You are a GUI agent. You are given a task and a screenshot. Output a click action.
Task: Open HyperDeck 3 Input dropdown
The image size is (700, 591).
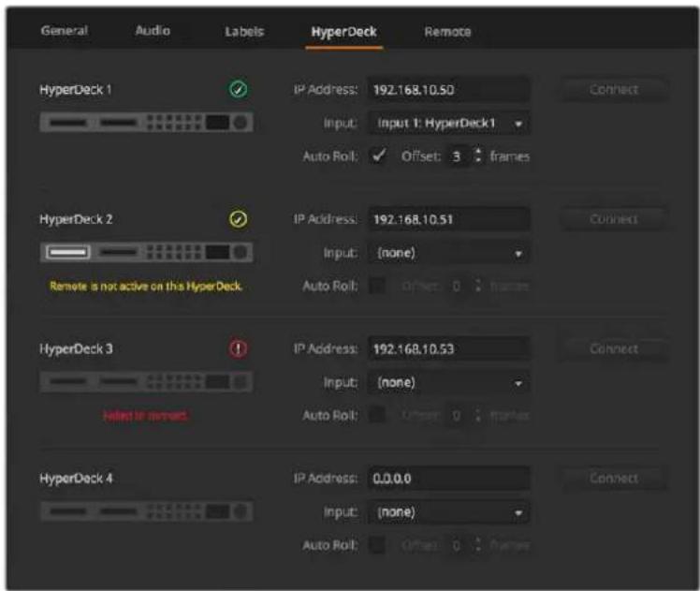(448, 382)
